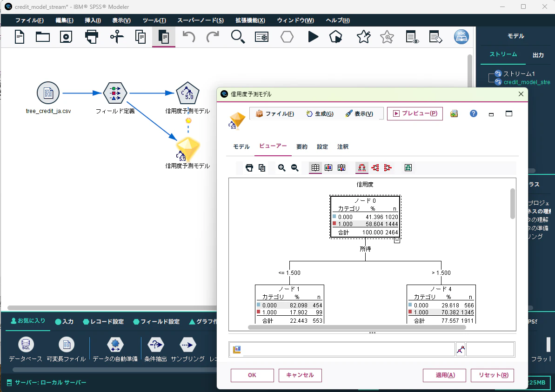Image resolution: width=555 pixels, height=392 pixels.
Task: Save the stream with the disk icon
Action: click(66, 37)
